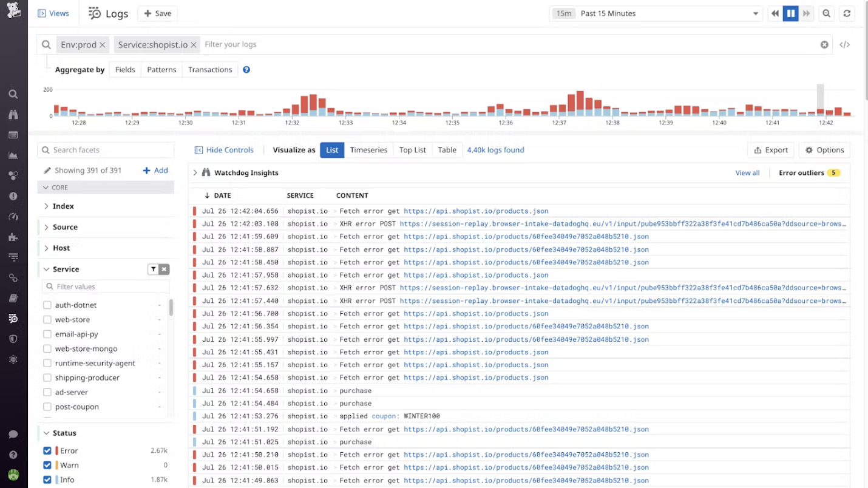Pause live tail with the pause button
Image resolution: width=868 pixels, height=488 pixels.
tap(790, 13)
